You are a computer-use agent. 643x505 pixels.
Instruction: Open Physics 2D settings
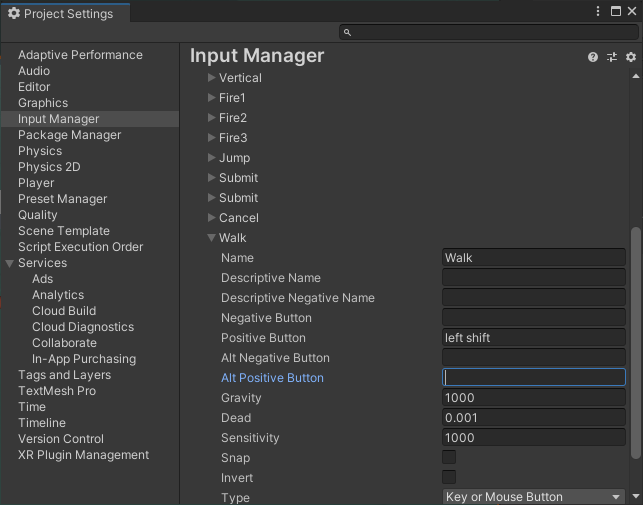click(49, 167)
